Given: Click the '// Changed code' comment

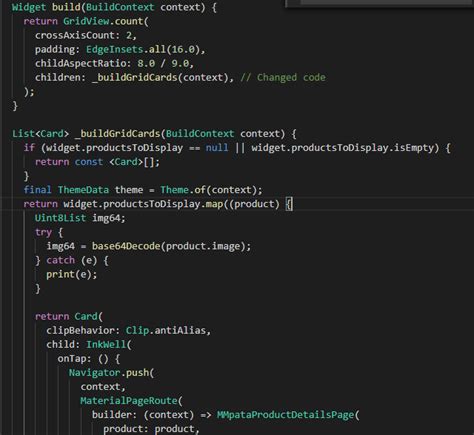Looking at the screenshot, I should (x=283, y=77).
